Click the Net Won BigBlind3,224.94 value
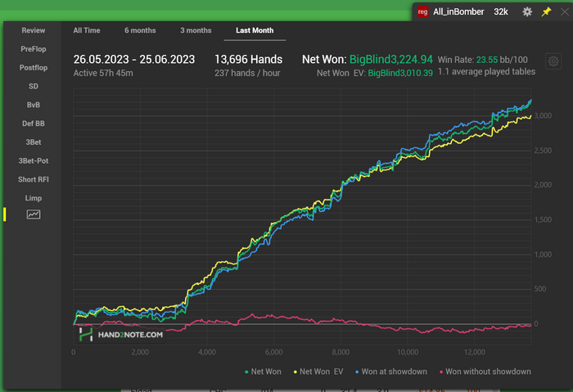Viewport: 573px width, 392px height. [x=391, y=59]
